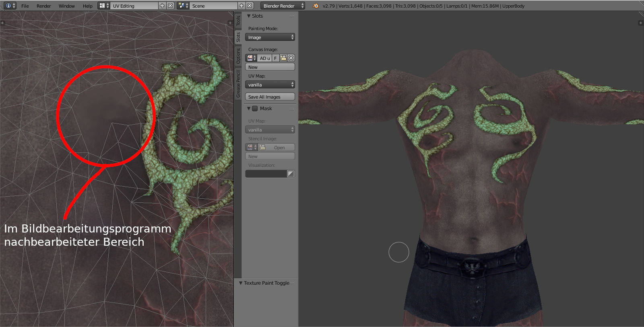Click the scene browse icon
The width and height of the screenshot is (644, 327).
(x=183, y=6)
